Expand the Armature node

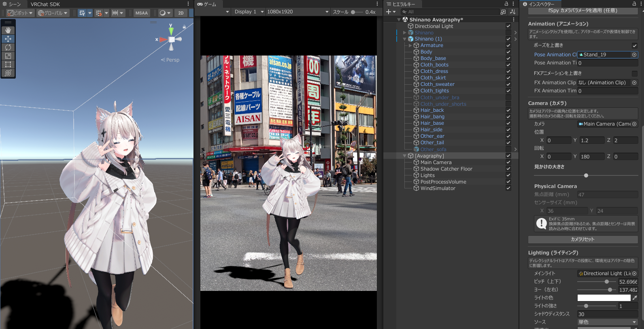click(410, 45)
